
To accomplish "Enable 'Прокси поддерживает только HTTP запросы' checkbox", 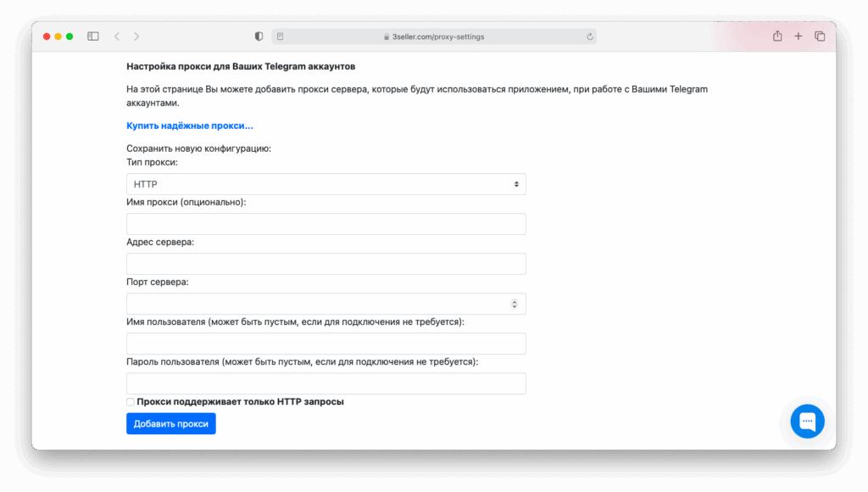I will click(x=131, y=402).
